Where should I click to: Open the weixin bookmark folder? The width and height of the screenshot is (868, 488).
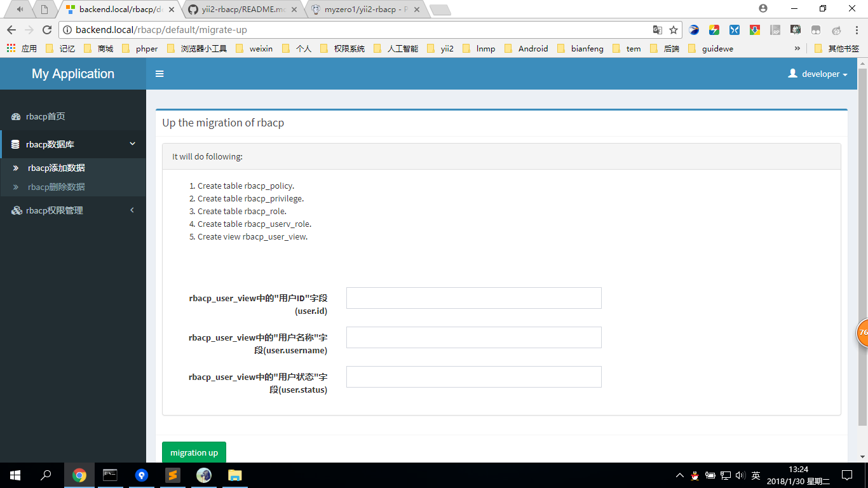[x=254, y=48]
